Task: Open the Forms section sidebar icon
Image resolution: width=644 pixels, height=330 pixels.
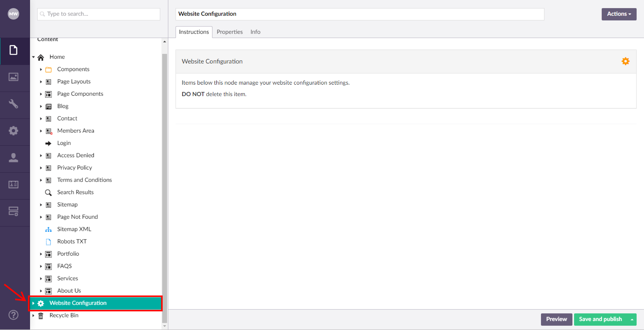Action: [x=13, y=211]
